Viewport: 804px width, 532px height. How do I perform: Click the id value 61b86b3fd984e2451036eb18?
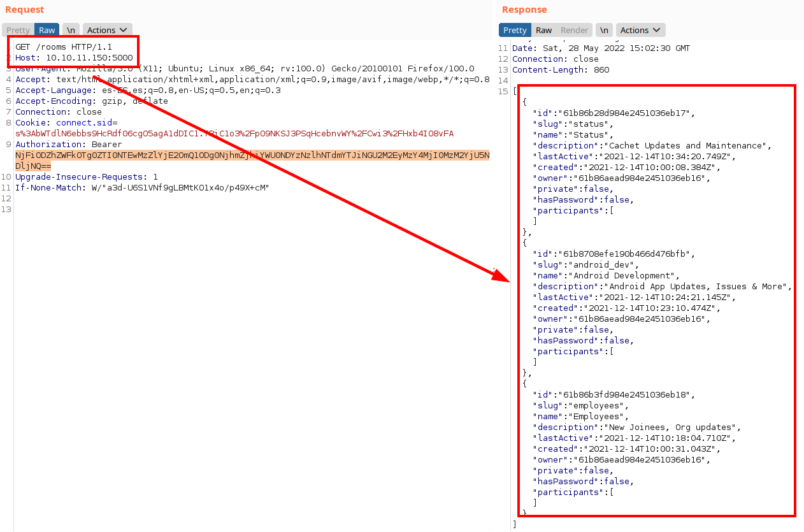(624, 395)
